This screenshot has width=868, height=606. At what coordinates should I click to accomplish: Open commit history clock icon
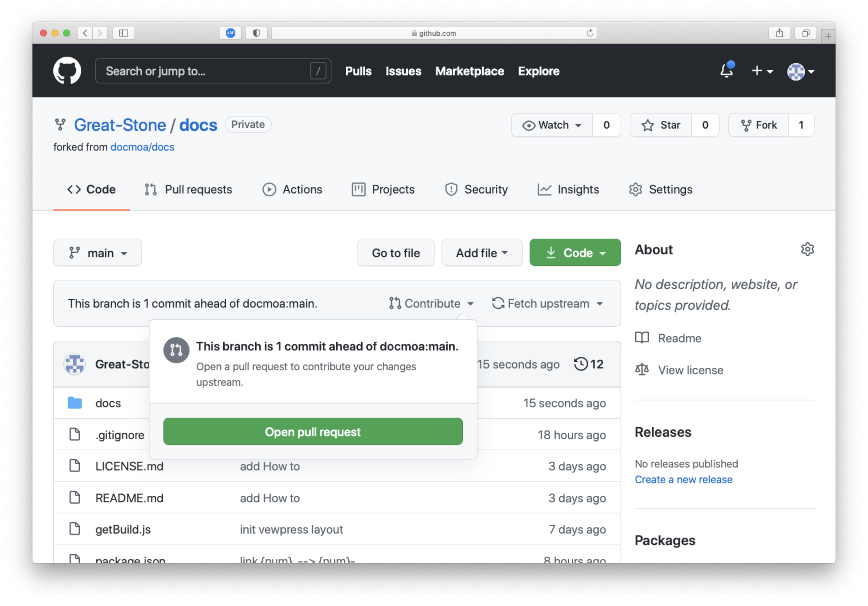[x=581, y=364]
